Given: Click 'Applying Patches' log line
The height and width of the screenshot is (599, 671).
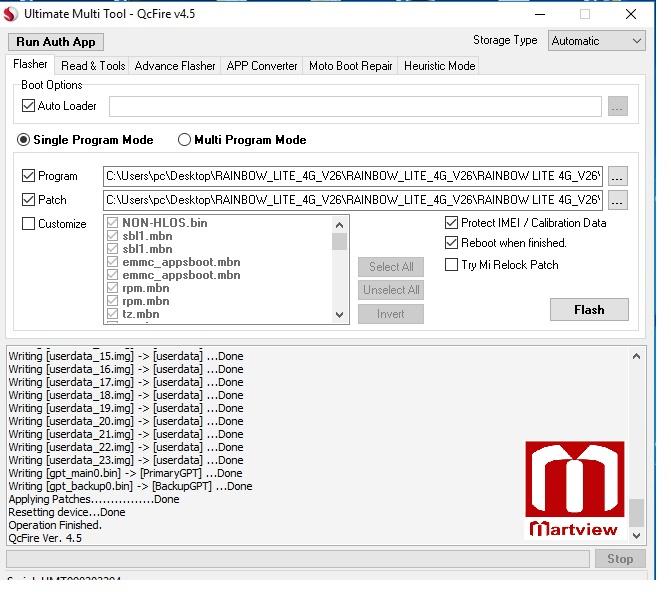Looking at the screenshot, I should click(x=94, y=499).
